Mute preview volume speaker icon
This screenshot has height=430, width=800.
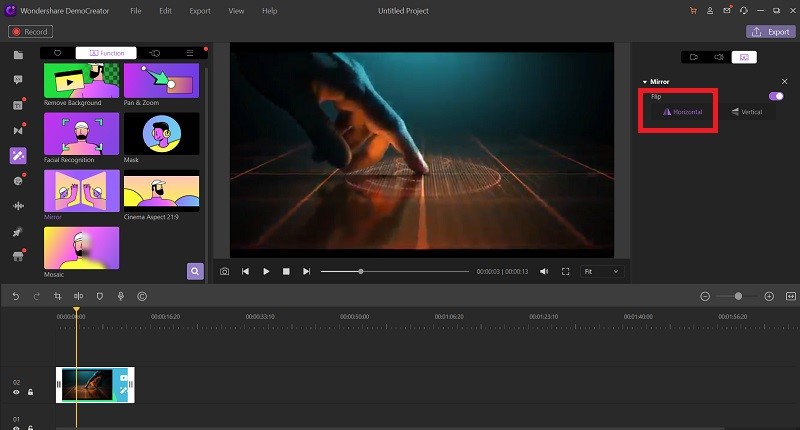[544, 271]
